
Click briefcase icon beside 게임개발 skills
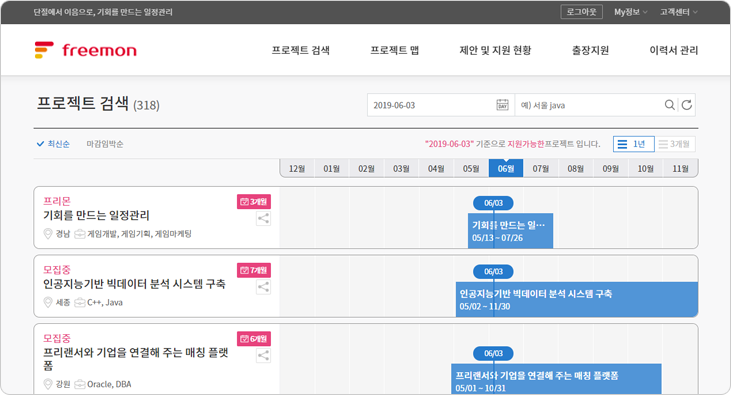tap(80, 234)
